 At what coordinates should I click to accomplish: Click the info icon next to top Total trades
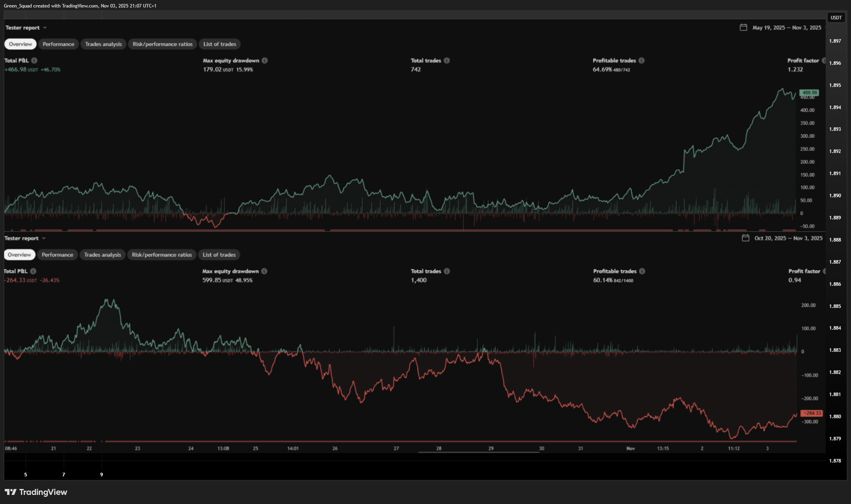(447, 60)
